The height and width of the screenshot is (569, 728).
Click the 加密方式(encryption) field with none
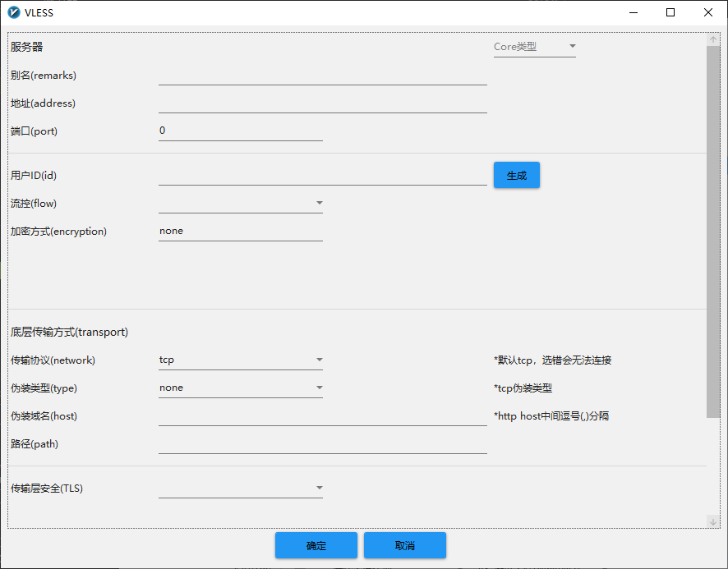pos(240,232)
